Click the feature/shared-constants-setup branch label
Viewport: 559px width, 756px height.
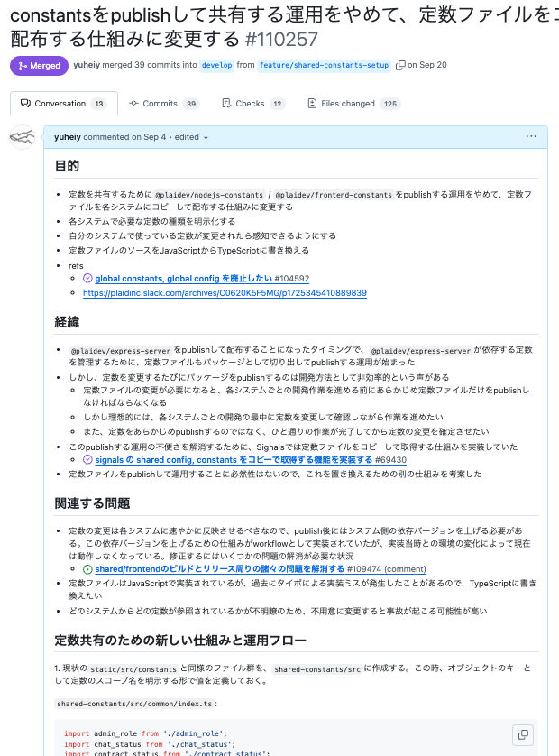point(324,65)
